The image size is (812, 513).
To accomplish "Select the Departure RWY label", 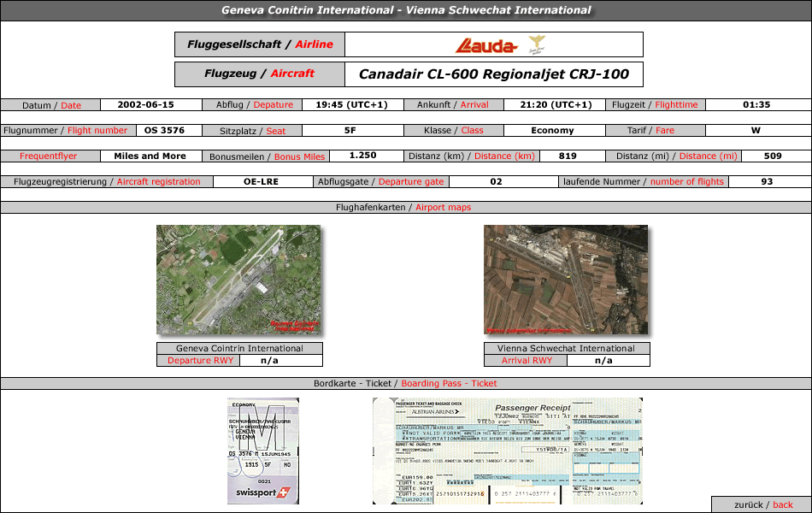I will pos(200,361).
